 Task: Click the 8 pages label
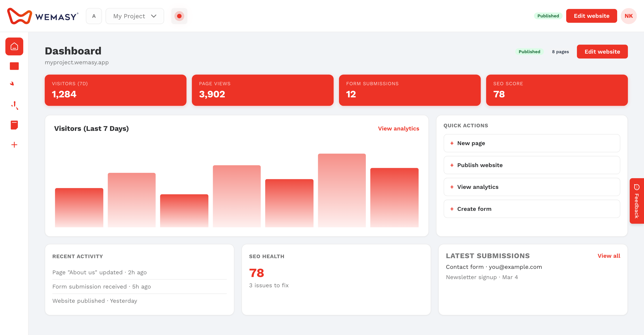(x=560, y=52)
